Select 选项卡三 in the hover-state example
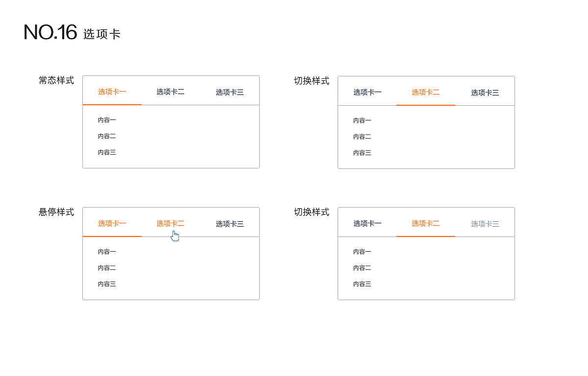This screenshot has height=376, width=588. coord(229,223)
